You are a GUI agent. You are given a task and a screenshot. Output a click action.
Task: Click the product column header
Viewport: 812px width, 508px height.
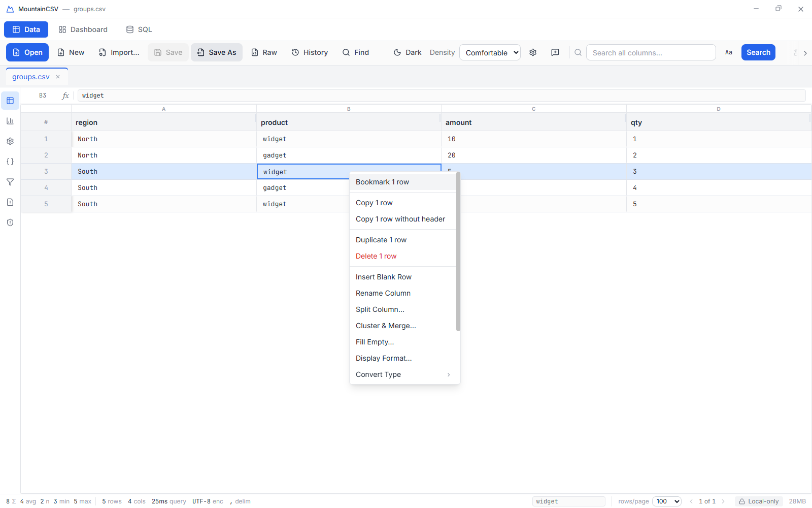pos(349,122)
